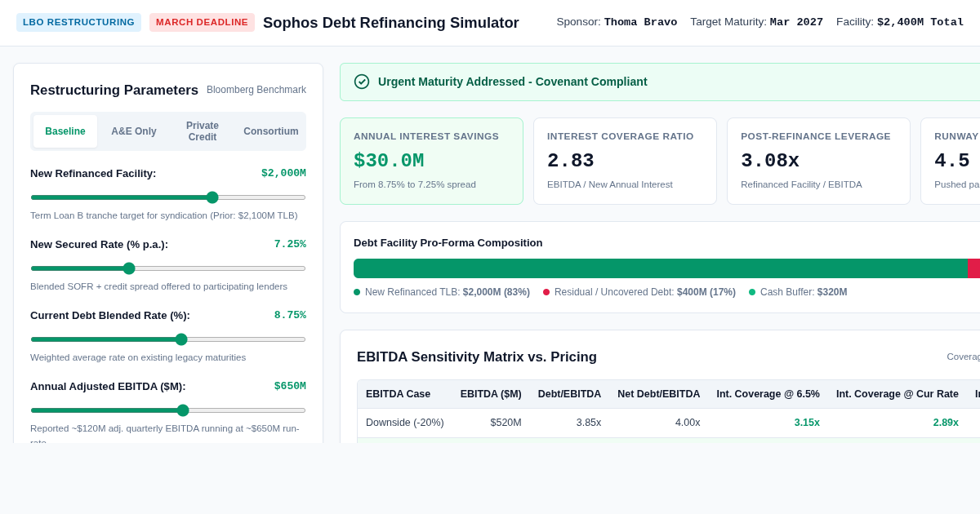Viewport: 980px width, 514px height.
Task: Click the Sophos Debt Refinancing Simulator title
Action: pyautogui.click(x=391, y=23)
